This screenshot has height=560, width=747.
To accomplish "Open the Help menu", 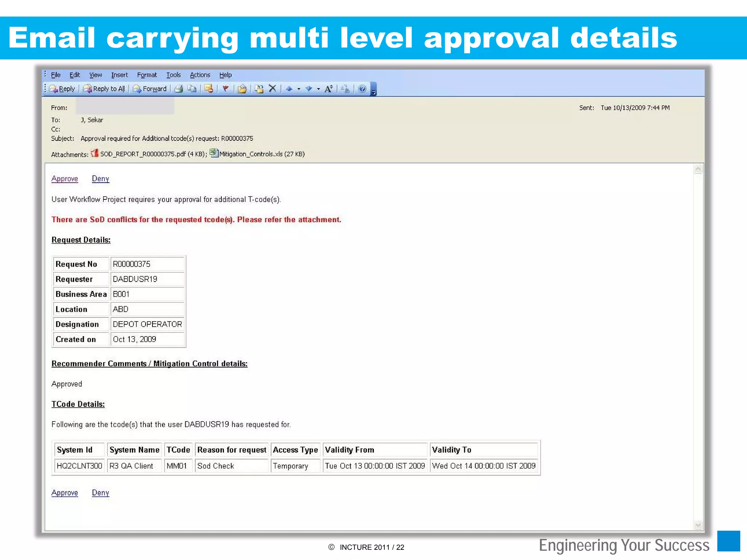I will (225, 75).
